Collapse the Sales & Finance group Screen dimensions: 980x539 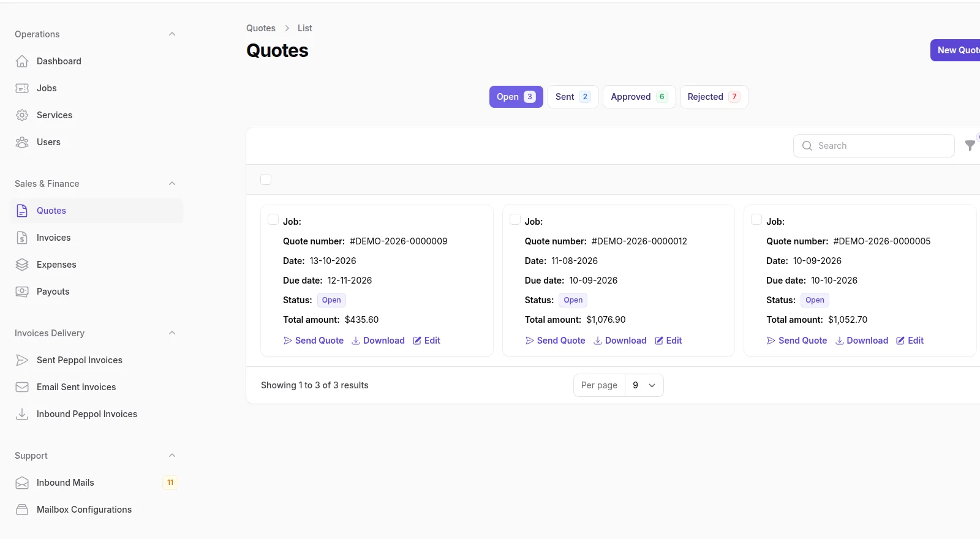coord(172,184)
